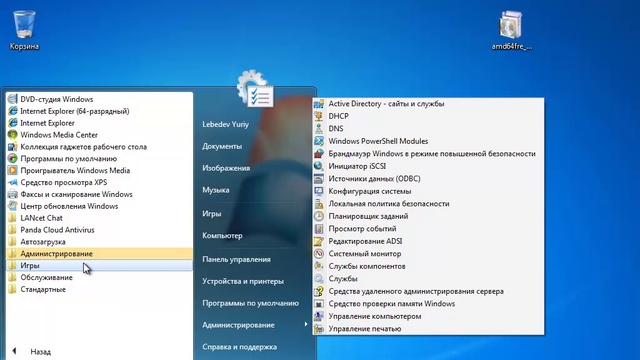Click the Системный монитор icon
The height and width of the screenshot is (360, 640).
(319, 254)
